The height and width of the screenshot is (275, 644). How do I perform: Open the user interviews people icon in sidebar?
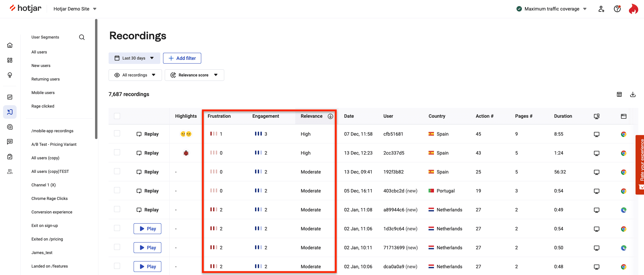(x=10, y=171)
